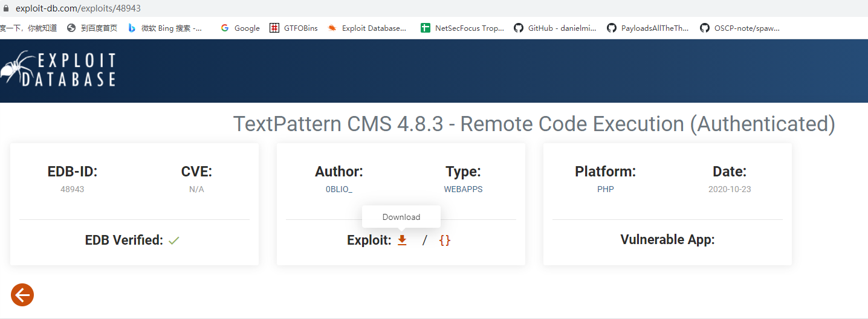Click the PHP platform link

click(x=605, y=189)
